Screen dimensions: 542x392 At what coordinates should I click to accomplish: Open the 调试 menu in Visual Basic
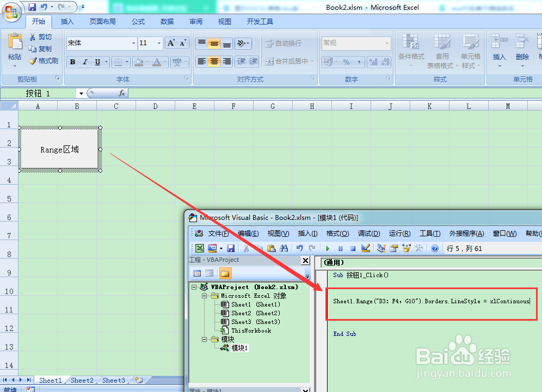[368, 233]
